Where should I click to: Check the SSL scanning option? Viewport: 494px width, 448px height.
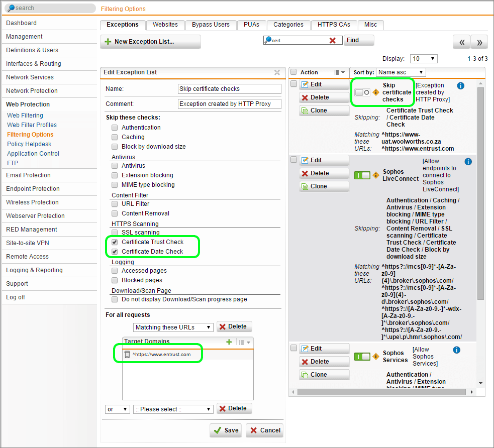point(115,233)
